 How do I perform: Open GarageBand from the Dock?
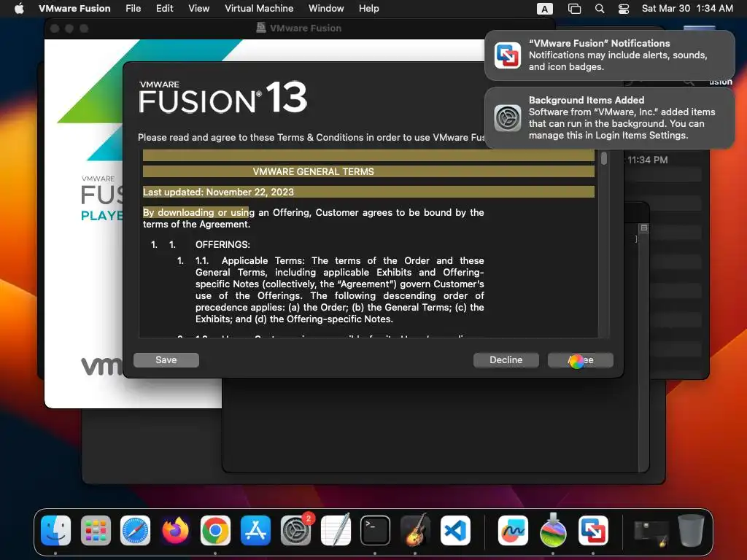point(415,531)
